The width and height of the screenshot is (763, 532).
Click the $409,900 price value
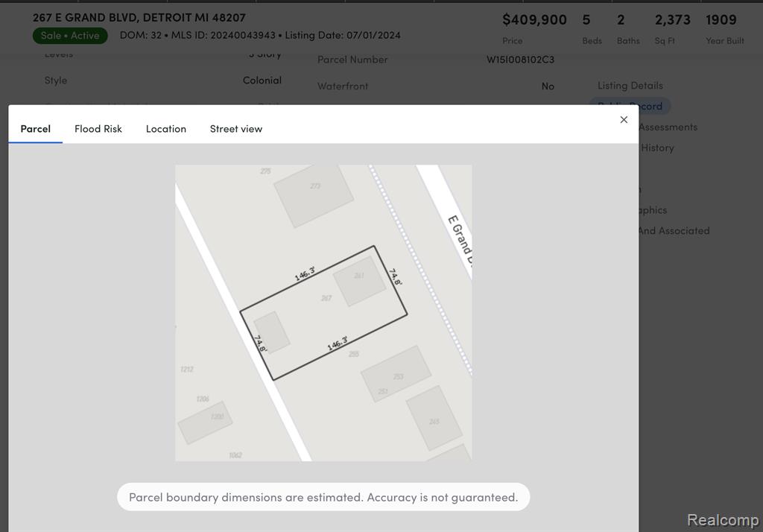point(534,20)
